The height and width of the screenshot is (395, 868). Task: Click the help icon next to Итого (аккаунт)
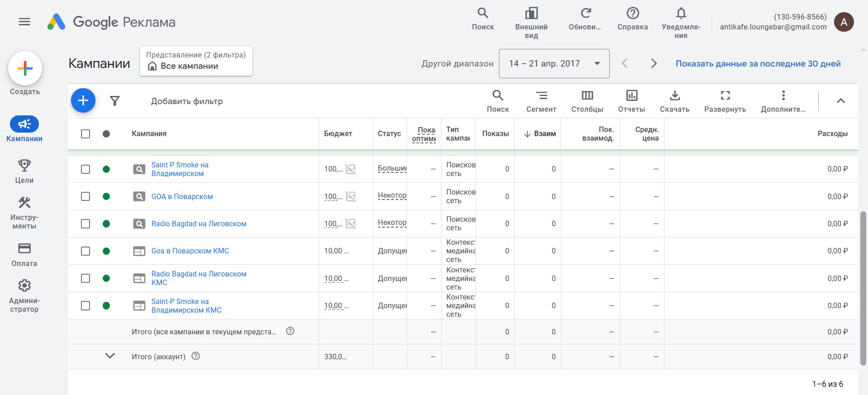coord(195,356)
